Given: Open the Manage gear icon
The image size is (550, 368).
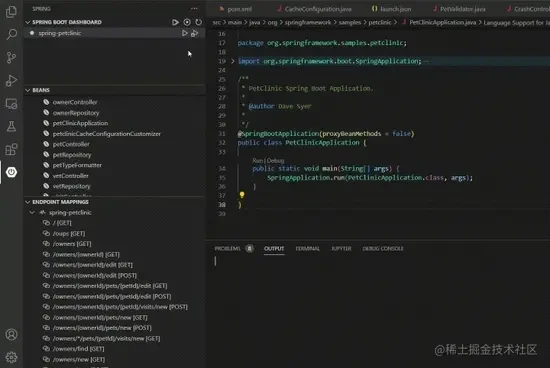Looking at the screenshot, I should pyautogui.click(x=11, y=357).
